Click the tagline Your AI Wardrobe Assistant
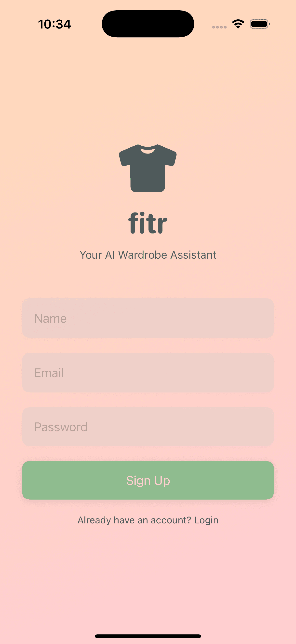This screenshot has height=644, width=296. tap(148, 254)
